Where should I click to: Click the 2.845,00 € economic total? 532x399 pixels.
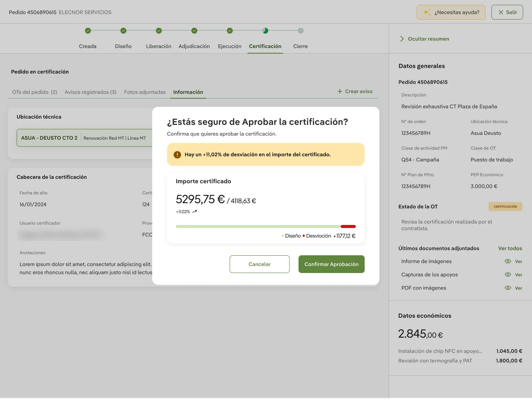point(420,334)
